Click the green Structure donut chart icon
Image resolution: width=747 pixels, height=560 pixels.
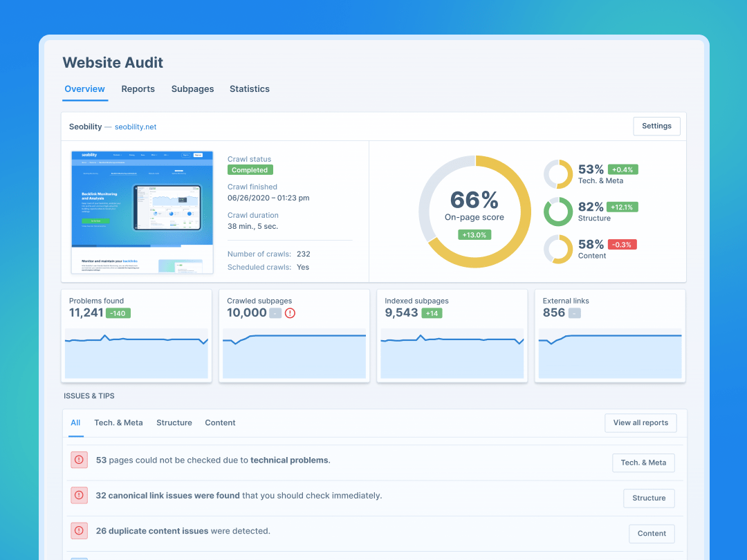tap(557, 212)
